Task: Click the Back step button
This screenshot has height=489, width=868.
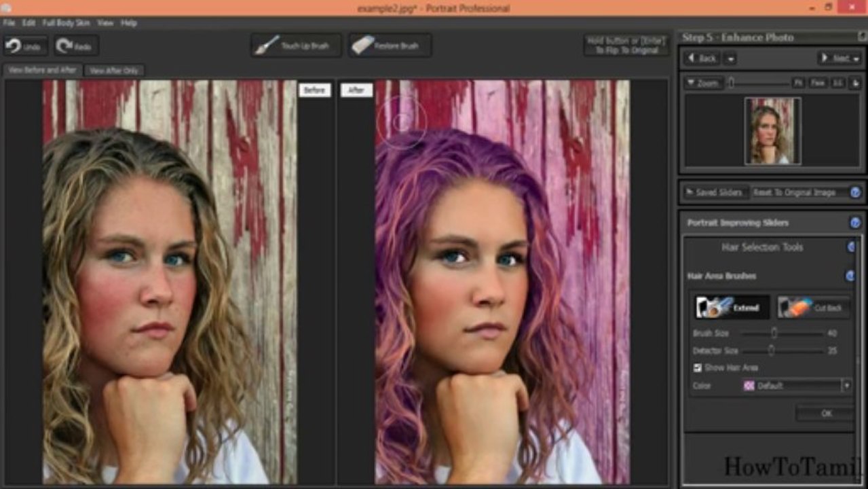Action: click(702, 58)
